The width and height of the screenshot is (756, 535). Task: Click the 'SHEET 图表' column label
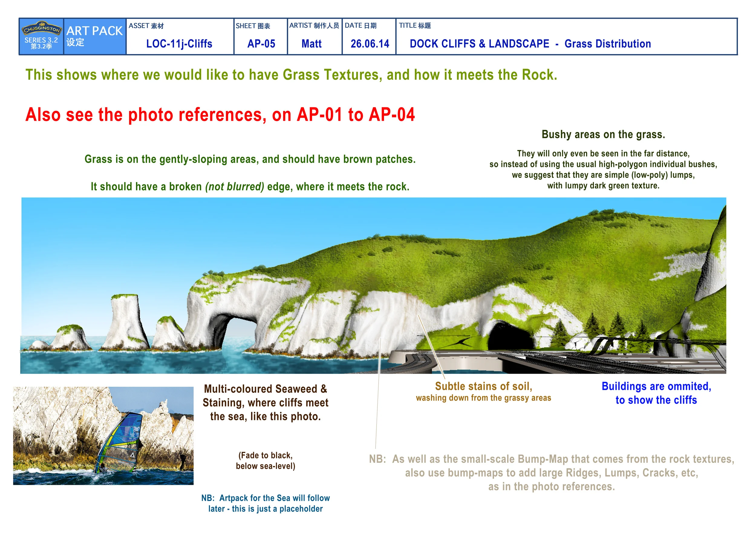pos(253,26)
